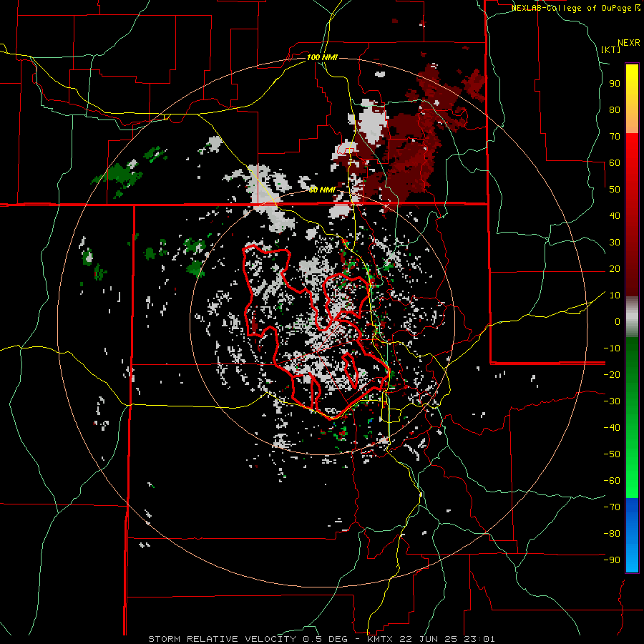Click the -60 value on the velocity scale

[612, 481]
